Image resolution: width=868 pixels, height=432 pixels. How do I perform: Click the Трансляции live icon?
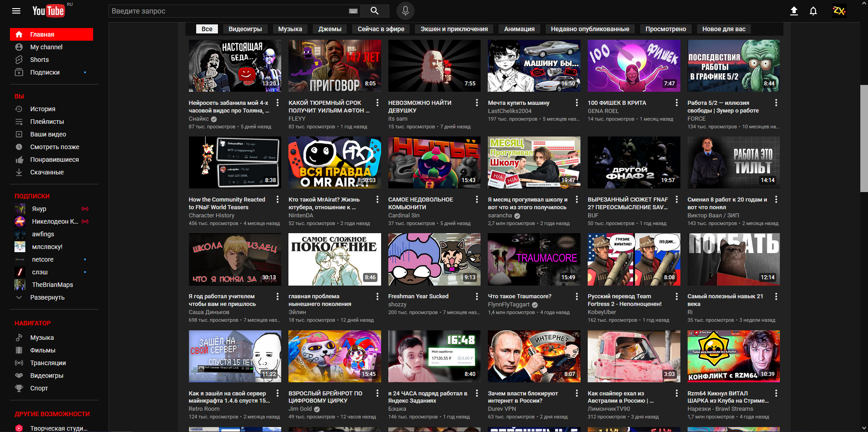tap(19, 363)
